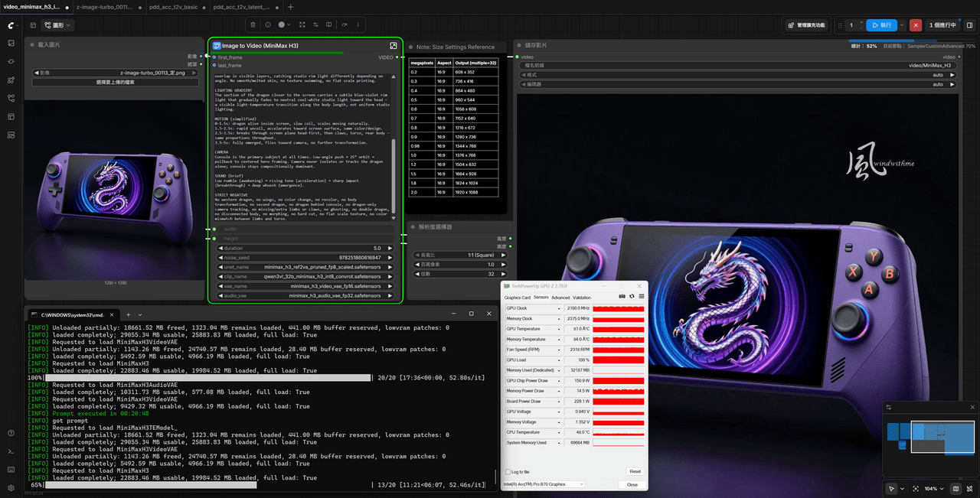The height and width of the screenshot is (498, 980).
Task: Toggle collapse dot of 載入圖片 node
Action: [x=32, y=45]
